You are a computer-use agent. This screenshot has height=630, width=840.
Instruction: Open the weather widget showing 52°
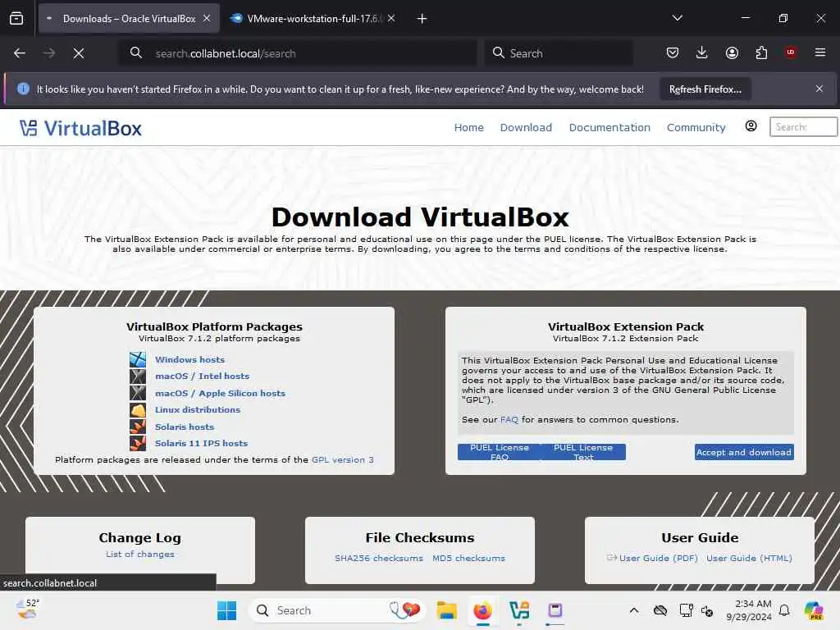[x=28, y=609]
